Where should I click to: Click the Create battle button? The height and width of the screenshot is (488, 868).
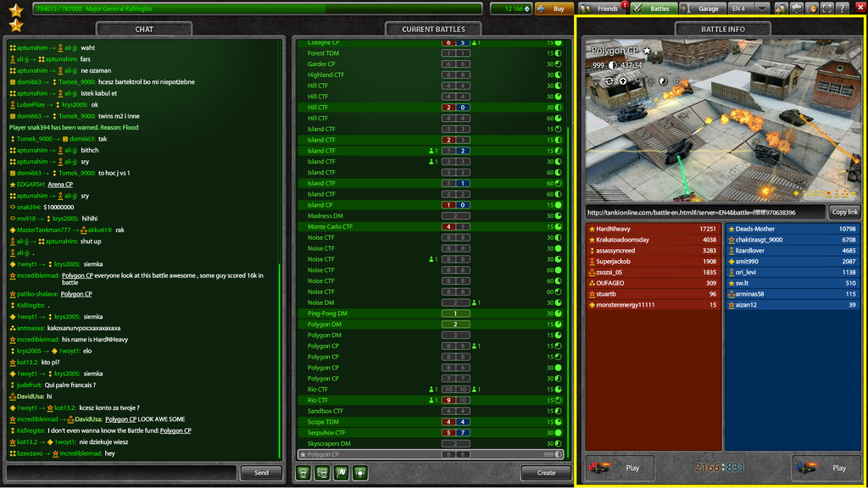(546, 473)
